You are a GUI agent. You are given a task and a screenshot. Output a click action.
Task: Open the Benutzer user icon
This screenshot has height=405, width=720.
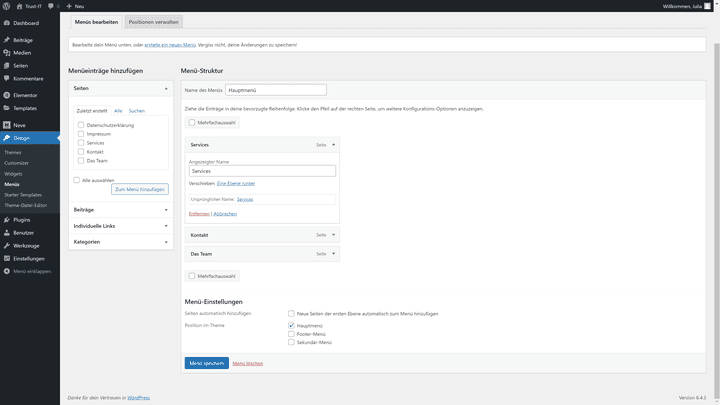pos(6,233)
